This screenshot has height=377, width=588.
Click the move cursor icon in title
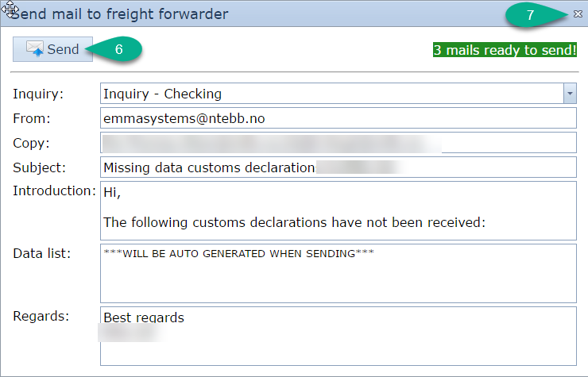point(10,10)
